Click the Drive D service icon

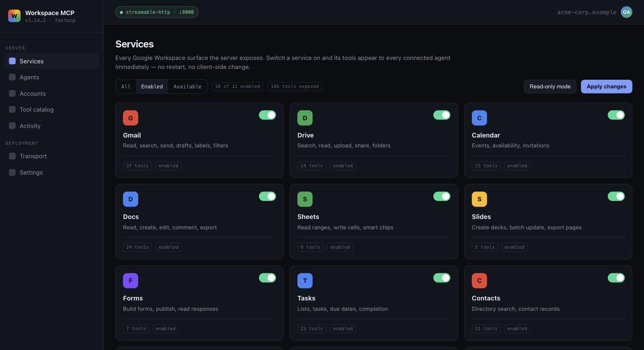point(305,118)
